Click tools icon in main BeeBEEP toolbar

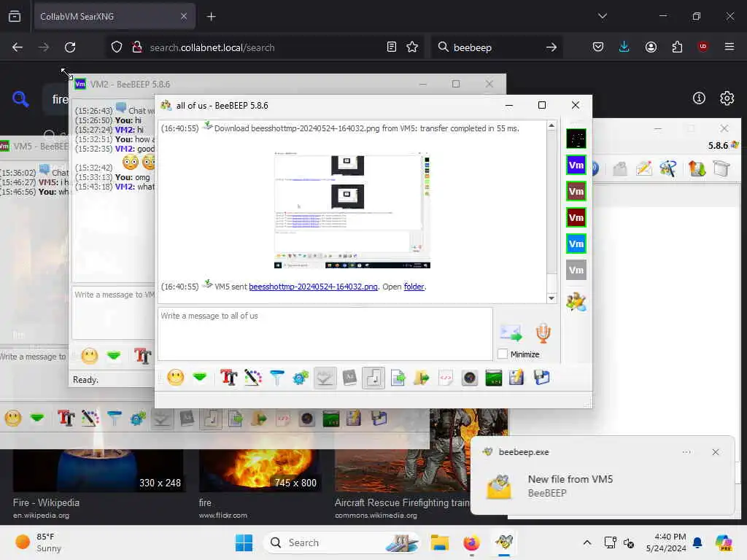pyautogui.click(x=668, y=168)
